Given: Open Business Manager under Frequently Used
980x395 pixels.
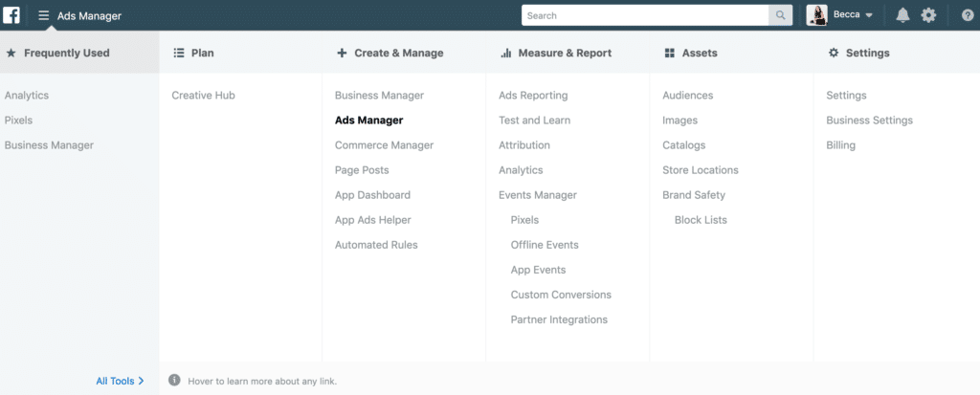Looking at the screenshot, I should (49, 145).
